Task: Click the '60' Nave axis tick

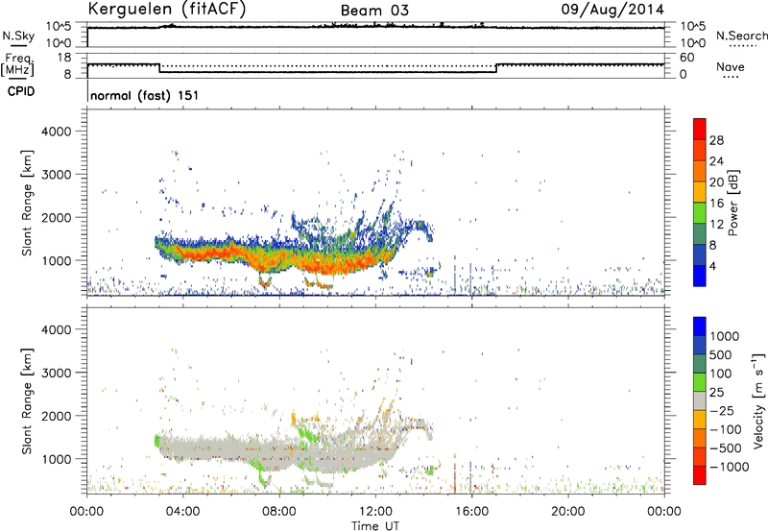Action: tap(687, 58)
